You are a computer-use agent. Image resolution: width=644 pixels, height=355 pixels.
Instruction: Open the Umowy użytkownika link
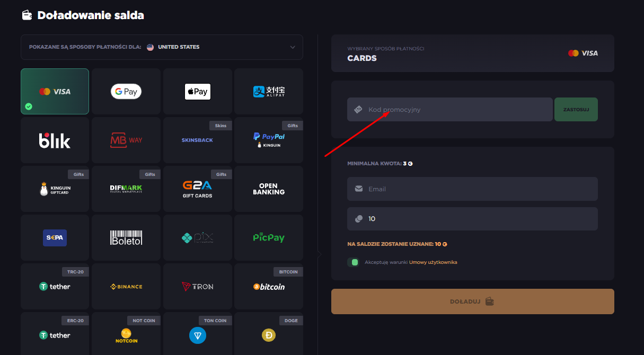tap(433, 262)
